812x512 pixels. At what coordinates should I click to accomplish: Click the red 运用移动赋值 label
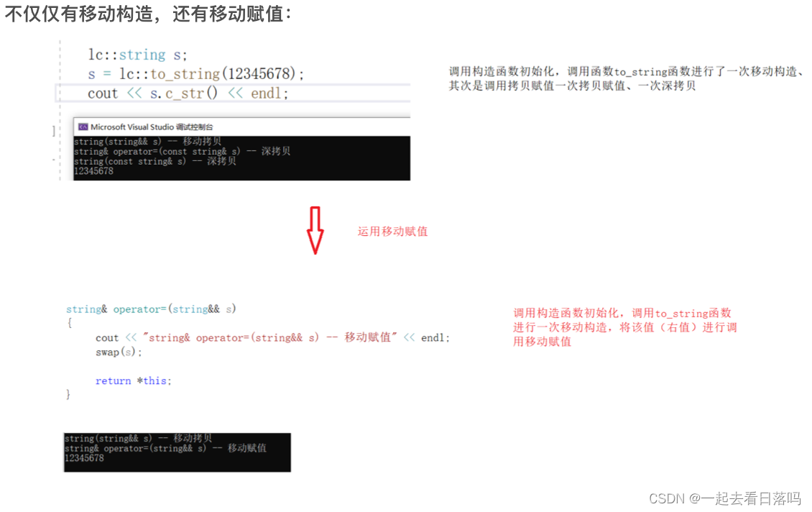pyautogui.click(x=392, y=231)
